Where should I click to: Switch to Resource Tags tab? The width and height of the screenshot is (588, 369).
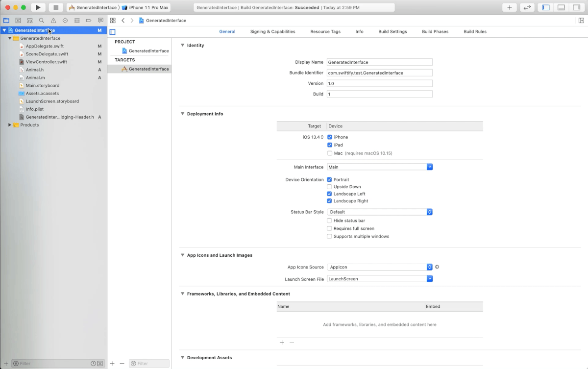[325, 31]
